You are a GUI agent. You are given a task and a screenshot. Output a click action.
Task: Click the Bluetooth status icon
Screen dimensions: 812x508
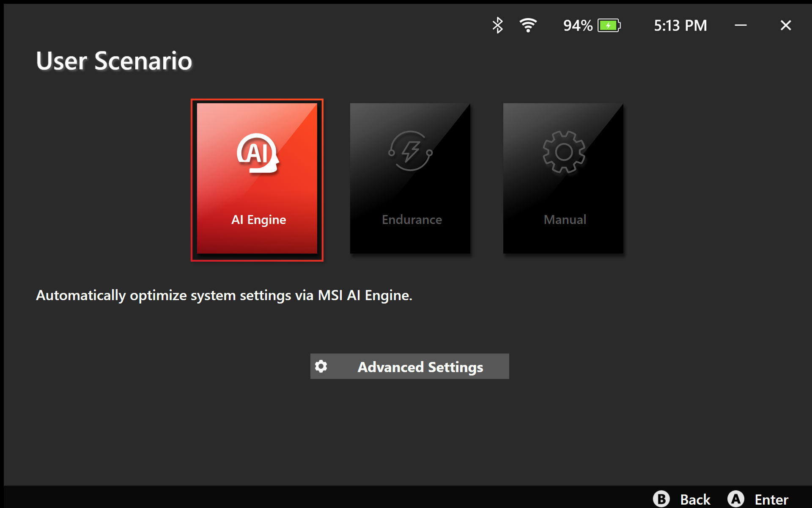[x=497, y=25]
